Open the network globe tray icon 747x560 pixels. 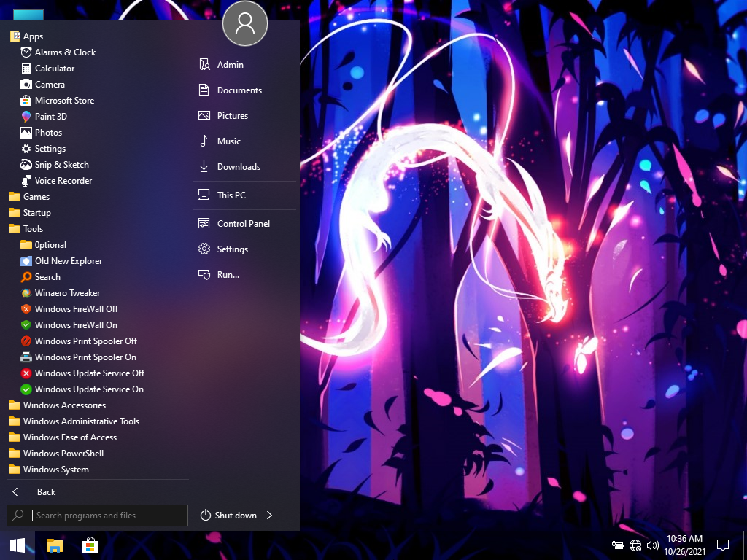tap(635, 545)
